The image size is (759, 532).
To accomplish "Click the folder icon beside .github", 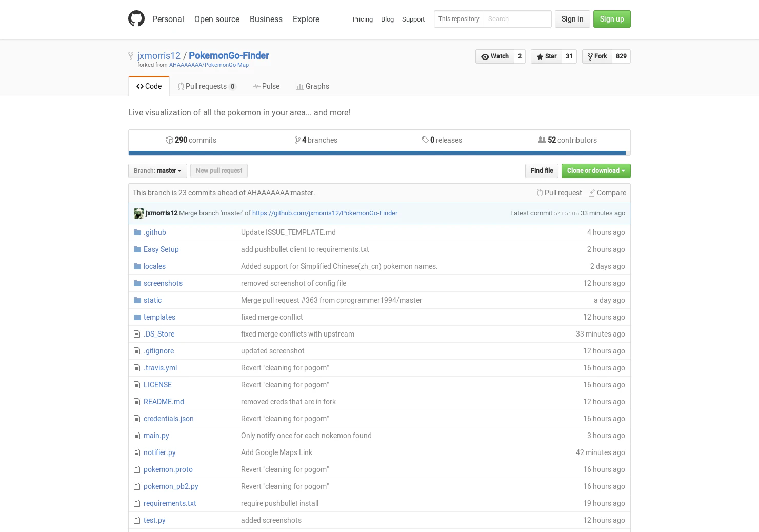I will pyautogui.click(x=137, y=232).
